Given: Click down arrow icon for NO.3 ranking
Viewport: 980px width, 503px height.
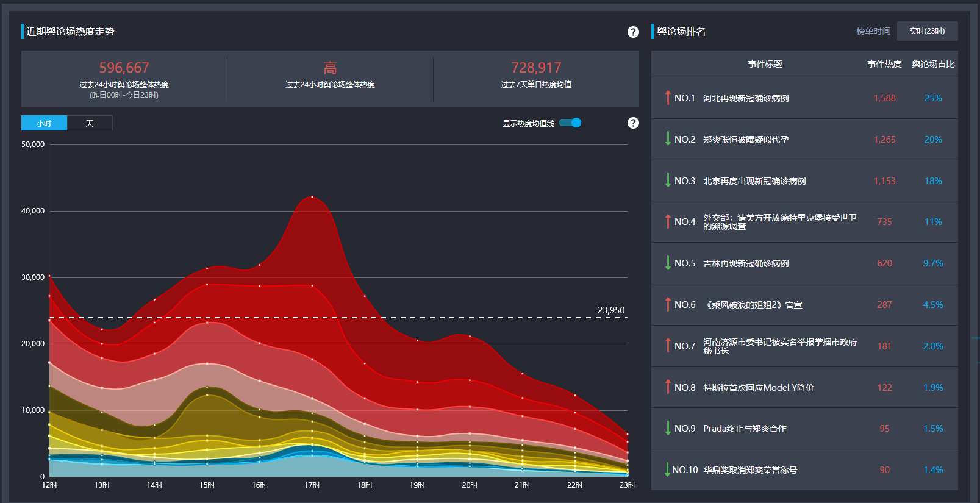Looking at the screenshot, I should click(x=668, y=180).
